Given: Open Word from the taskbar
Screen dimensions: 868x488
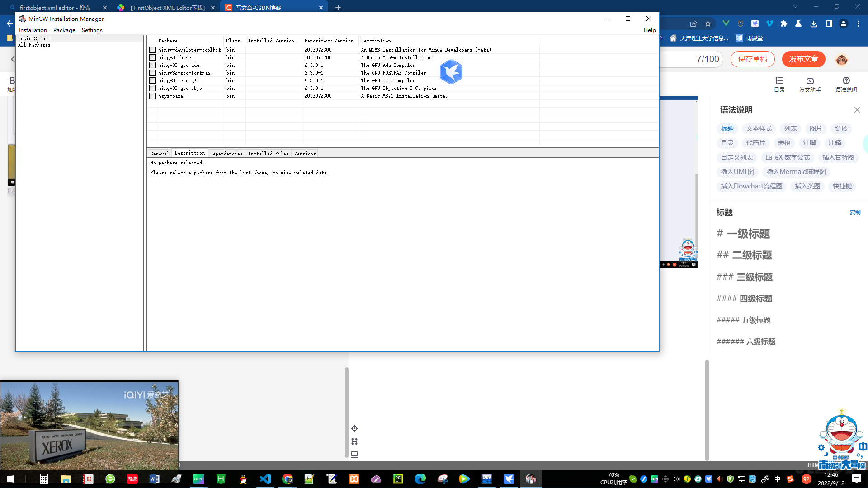Looking at the screenshot, I should 154,479.
